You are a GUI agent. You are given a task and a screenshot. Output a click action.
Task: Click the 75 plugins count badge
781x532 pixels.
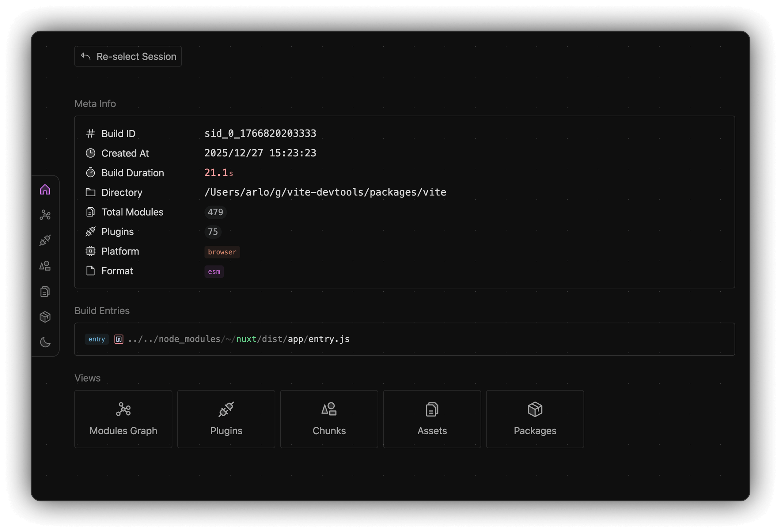[x=213, y=232]
